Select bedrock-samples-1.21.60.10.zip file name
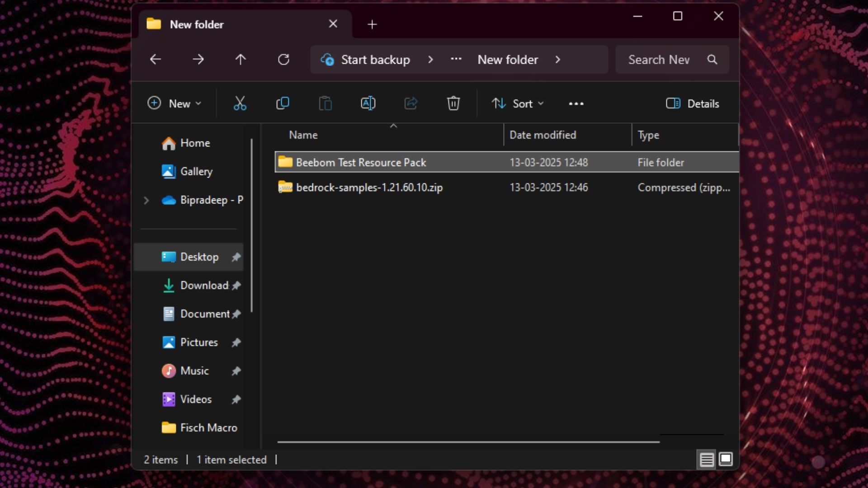Viewport: 868px width, 488px height. pyautogui.click(x=369, y=187)
